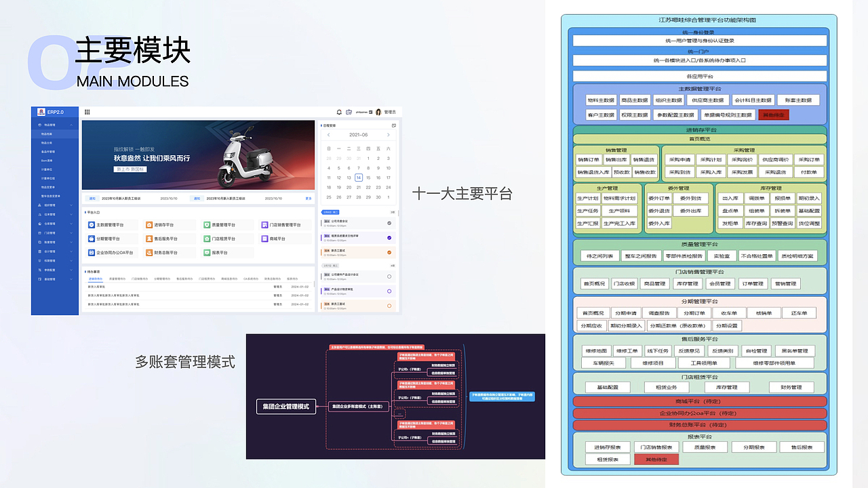
Task: Open the 主数据管理平台 icon
Action: (90, 224)
